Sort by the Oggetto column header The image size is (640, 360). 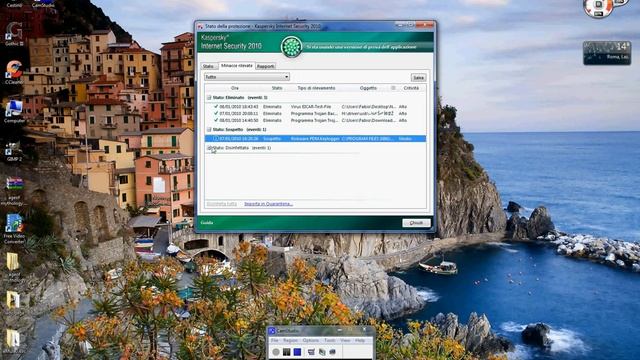pos(368,88)
